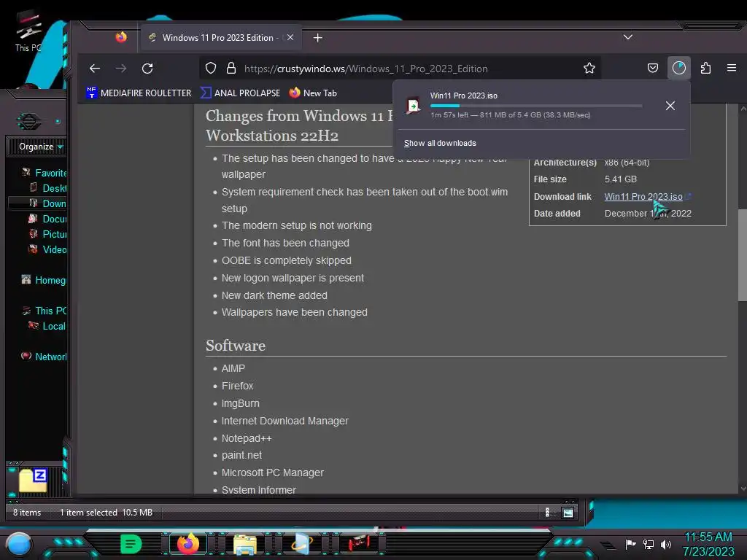Click the Internet Explorer taskbar icon
The image size is (747, 560).
pos(302,544)
